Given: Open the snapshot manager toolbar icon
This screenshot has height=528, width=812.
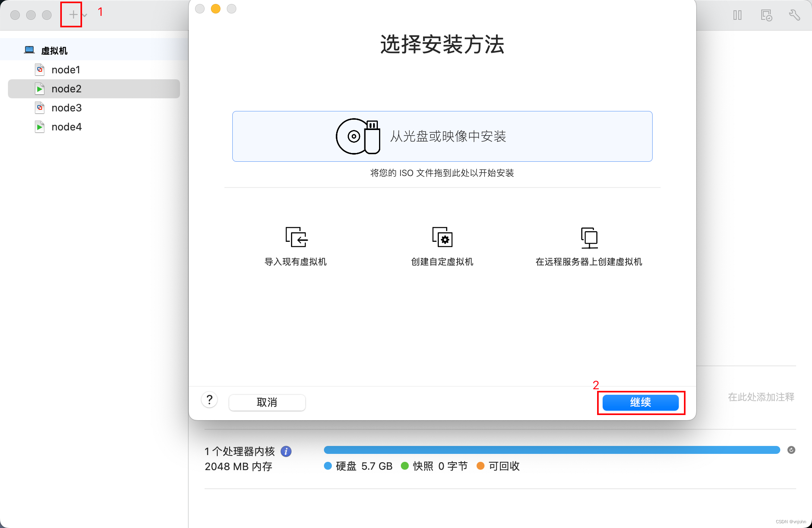Looking at the screenshot, I should tap(766, 15).
